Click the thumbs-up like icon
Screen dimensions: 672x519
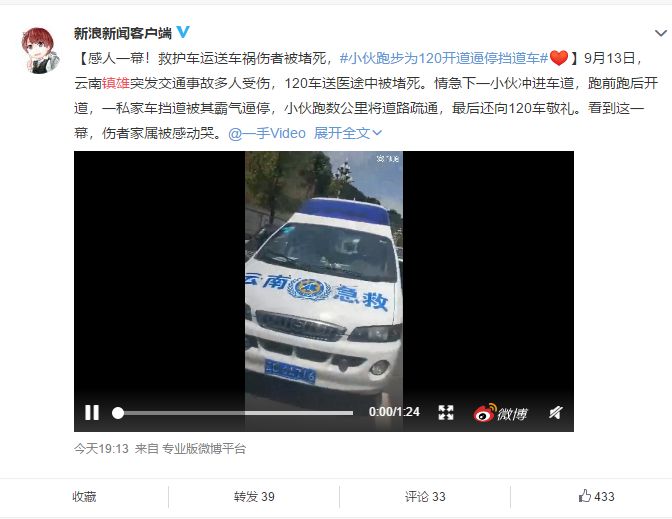[585, 496]
